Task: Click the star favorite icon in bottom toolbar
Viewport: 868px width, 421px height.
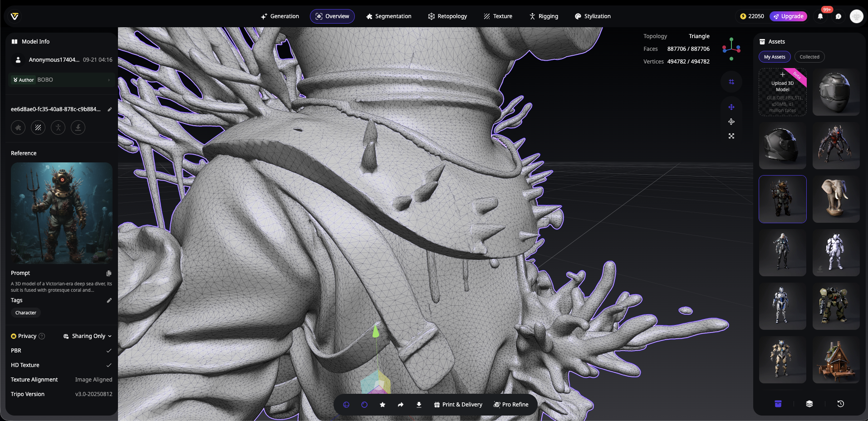Action: [x=383, y=405]
